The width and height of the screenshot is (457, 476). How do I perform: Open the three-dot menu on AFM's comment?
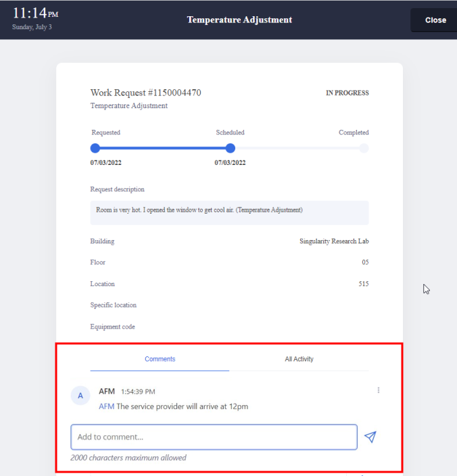378,390
